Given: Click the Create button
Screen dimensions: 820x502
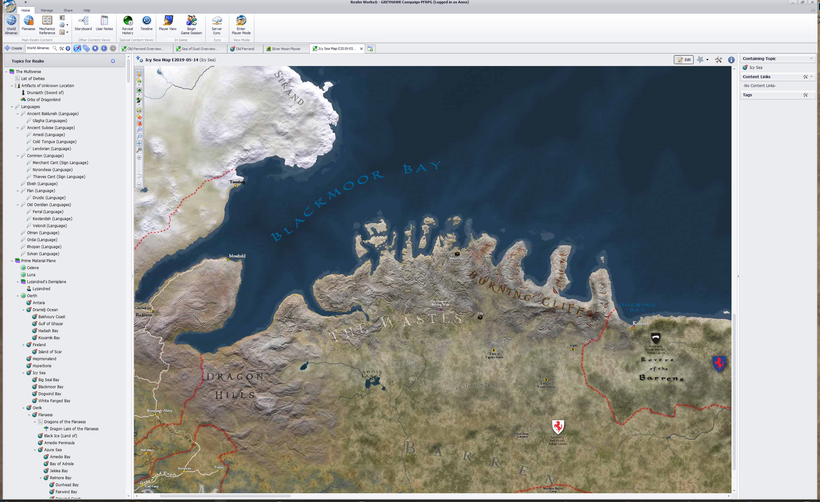Looking at the screenshot, I should coord(14,48).
